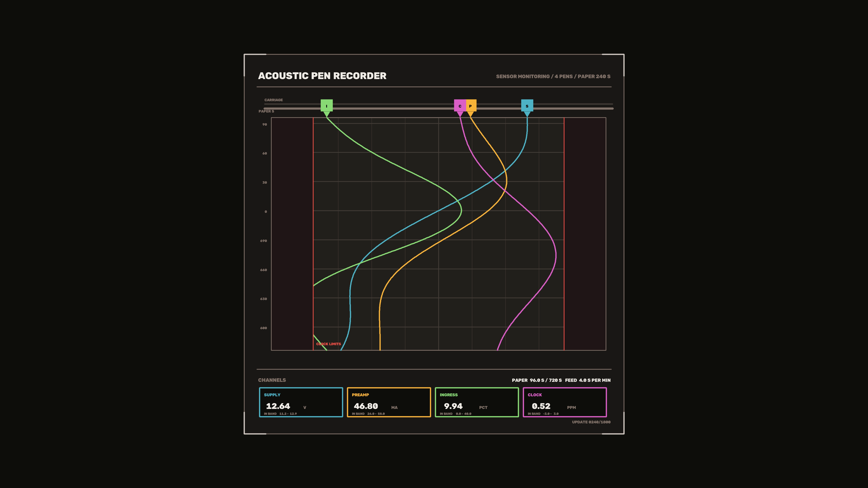Click the UPDATE 0240/1800 counter
868x488 pixels.
click(x=591, y=422)
